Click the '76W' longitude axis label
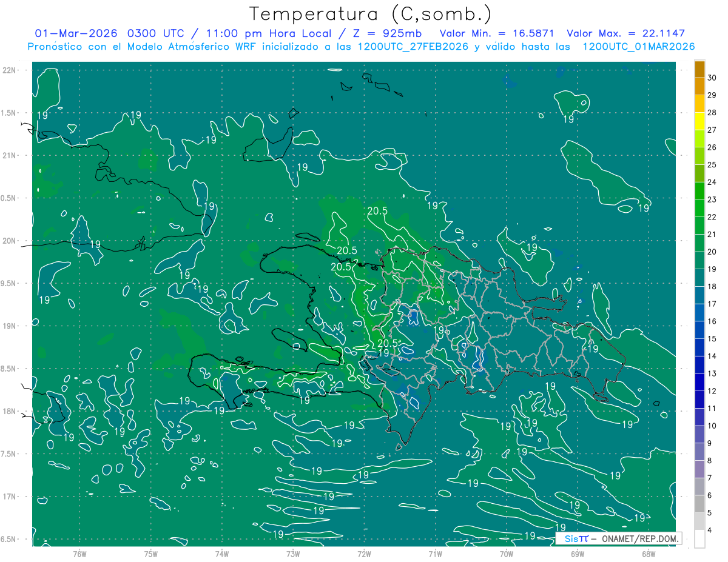The image size is (728, 562). [79, 554]
